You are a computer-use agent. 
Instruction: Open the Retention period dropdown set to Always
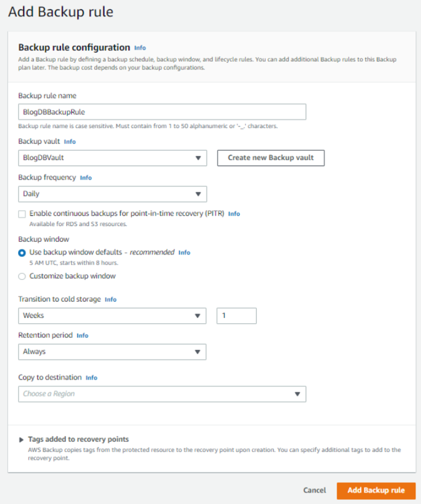click(x=112, y=352)
